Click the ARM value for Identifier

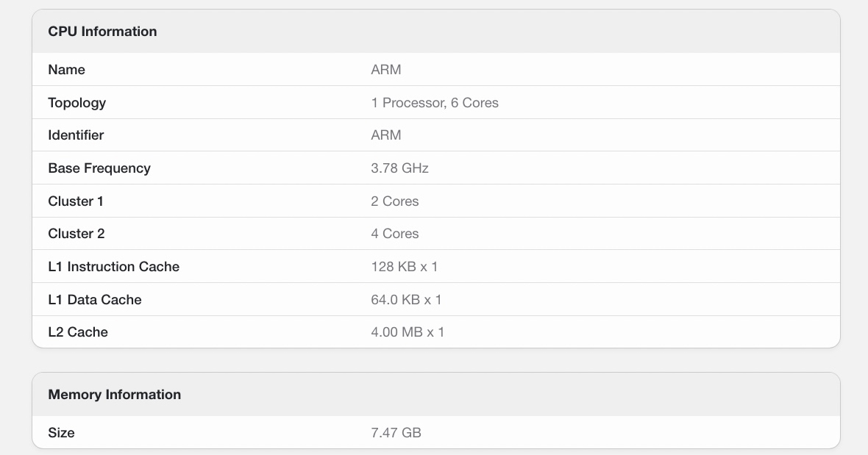click(x=386, y=135)
